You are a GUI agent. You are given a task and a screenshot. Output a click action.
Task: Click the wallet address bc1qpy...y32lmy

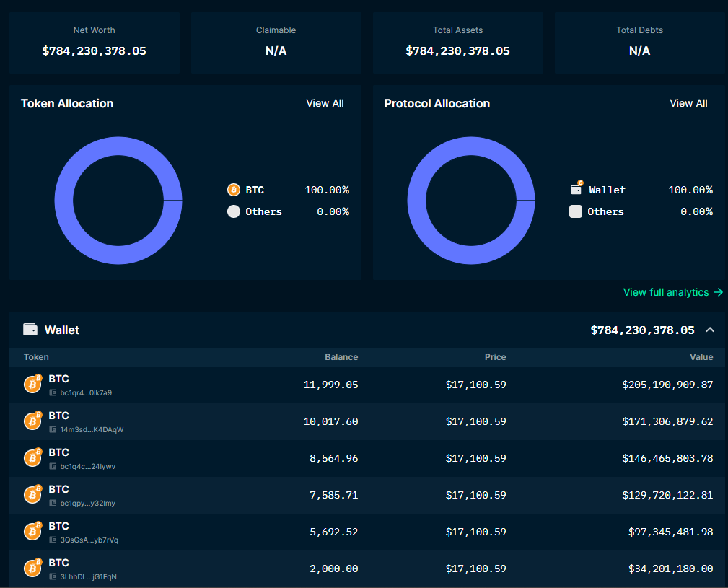(x=87, y=503)
